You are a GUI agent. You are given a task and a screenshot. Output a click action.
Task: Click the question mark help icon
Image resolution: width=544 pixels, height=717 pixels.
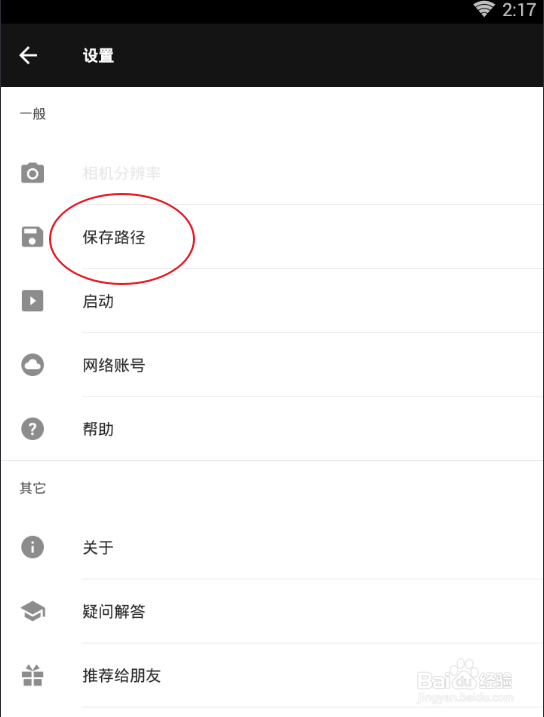32,429
